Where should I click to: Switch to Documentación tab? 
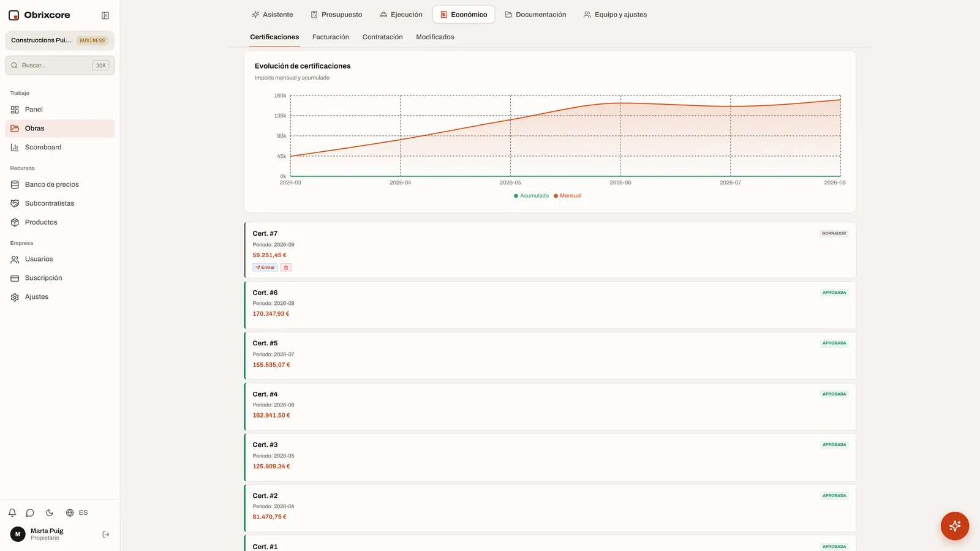tap(535, 15)
